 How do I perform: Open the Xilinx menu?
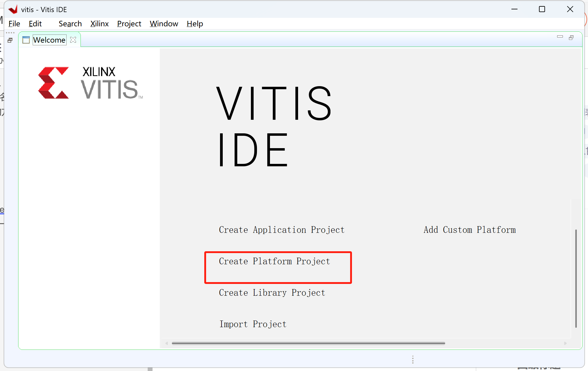pos(99,24)
